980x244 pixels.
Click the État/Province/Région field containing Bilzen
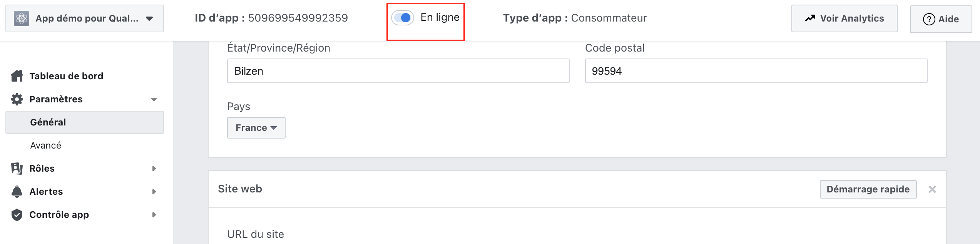point(398,71)
